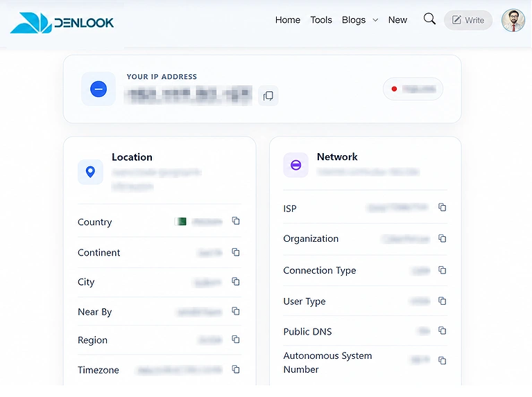The height and width of the screenshot is (397, 532).
Task: Click the Denlook logo
Action: [x=62, y=23]
